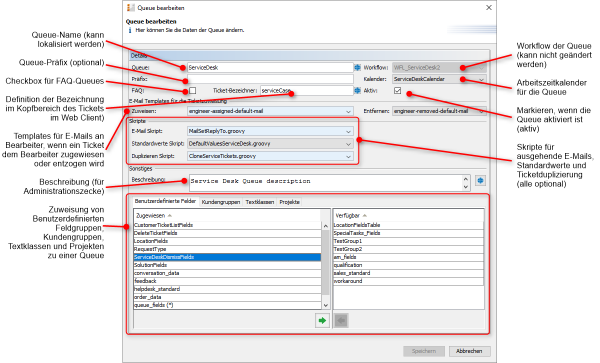Select order_data in assigned list
Screen dimensions: 600x363
click(227, 297)
